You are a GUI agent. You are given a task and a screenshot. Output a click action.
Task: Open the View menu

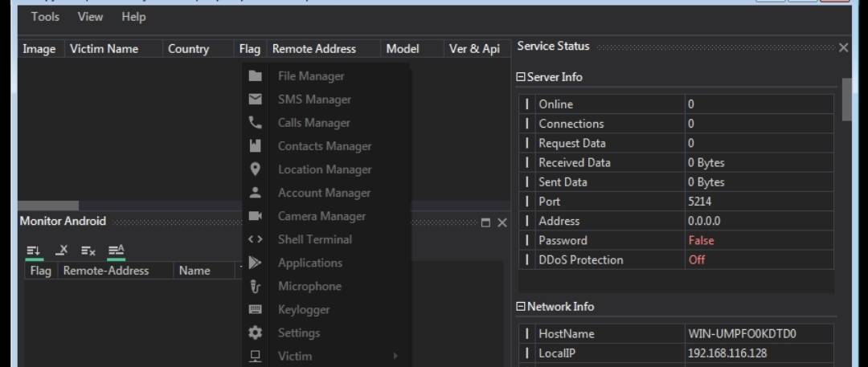pyautogui.click(x=90, y=17)
